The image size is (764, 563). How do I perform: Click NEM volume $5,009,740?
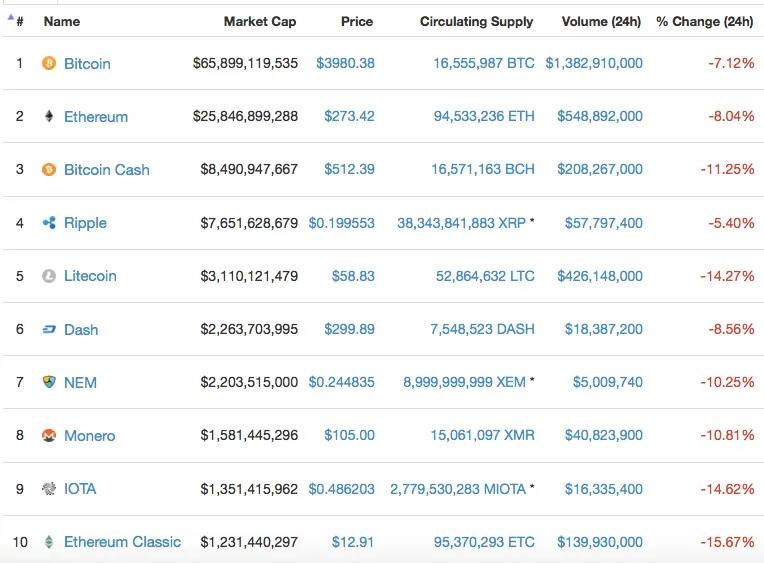tap(608, 382)
